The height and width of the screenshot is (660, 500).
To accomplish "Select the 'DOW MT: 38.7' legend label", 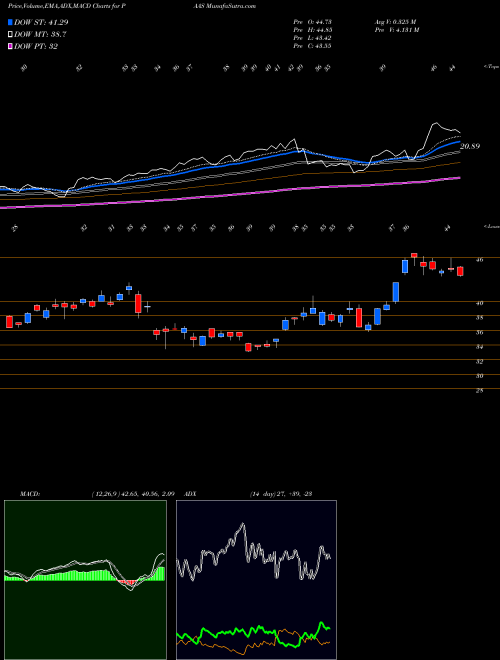I will click(x=40, y=35).
